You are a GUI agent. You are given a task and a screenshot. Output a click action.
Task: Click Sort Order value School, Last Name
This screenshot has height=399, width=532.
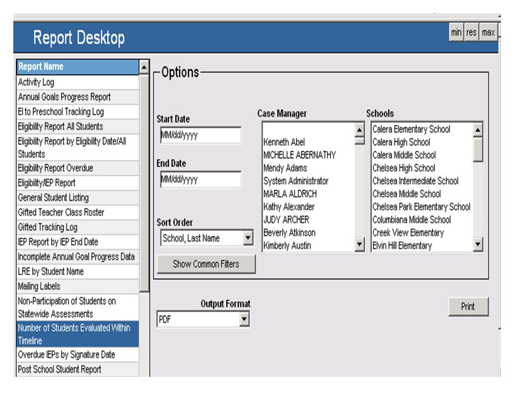click(191, 238)
